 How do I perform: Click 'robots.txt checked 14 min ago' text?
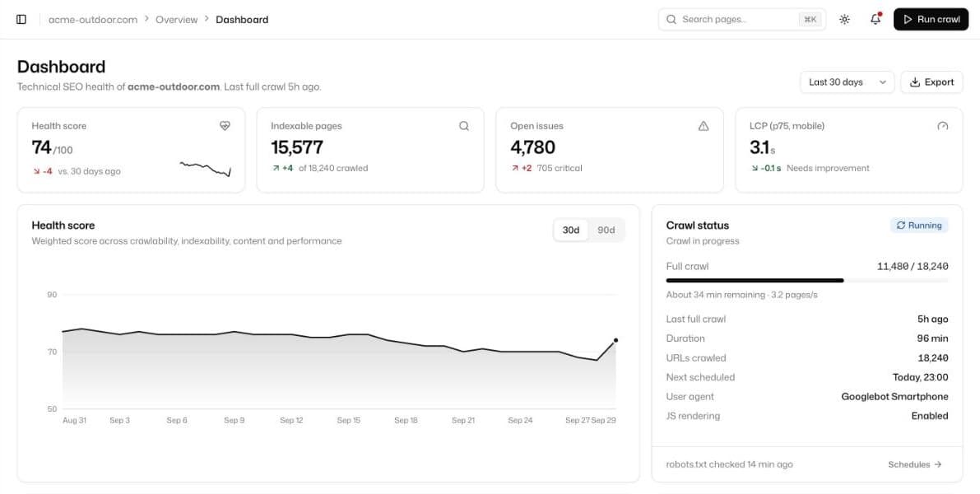coord(729,464)
